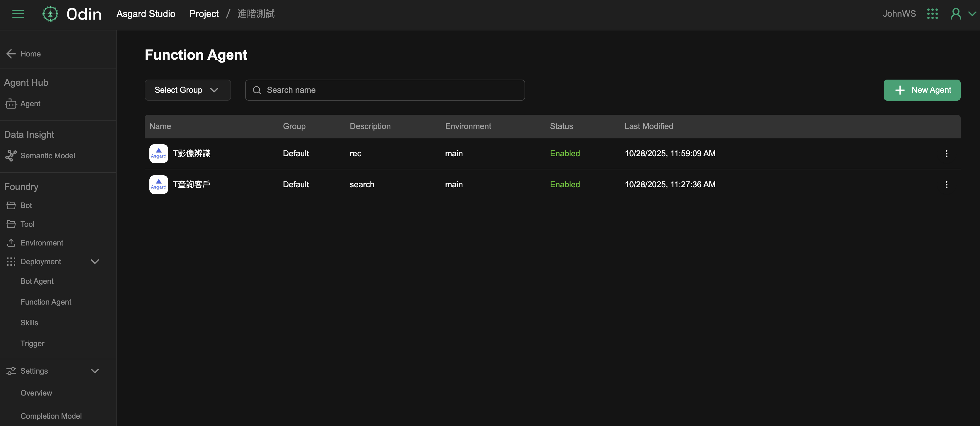The height and width of the screenshot is (426, 980).
Task: Collapse the Deployment section chevron
Action: (95, 262)
